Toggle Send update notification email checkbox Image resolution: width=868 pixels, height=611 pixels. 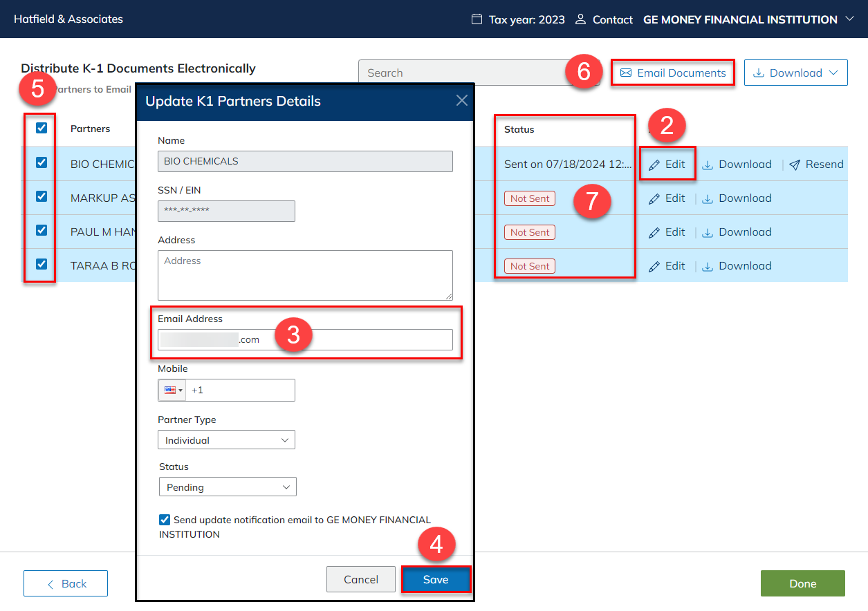[x=165, y=520]
